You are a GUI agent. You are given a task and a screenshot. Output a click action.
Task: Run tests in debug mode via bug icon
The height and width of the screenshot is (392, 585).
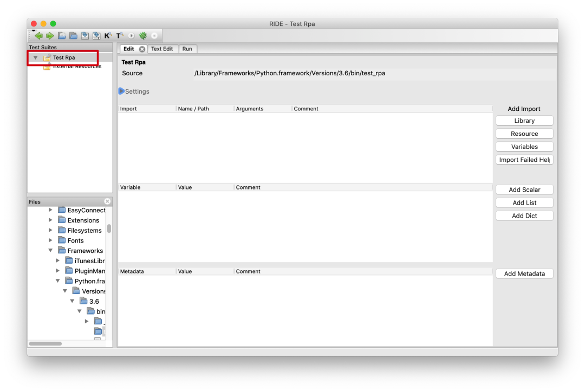coord(143,36)
